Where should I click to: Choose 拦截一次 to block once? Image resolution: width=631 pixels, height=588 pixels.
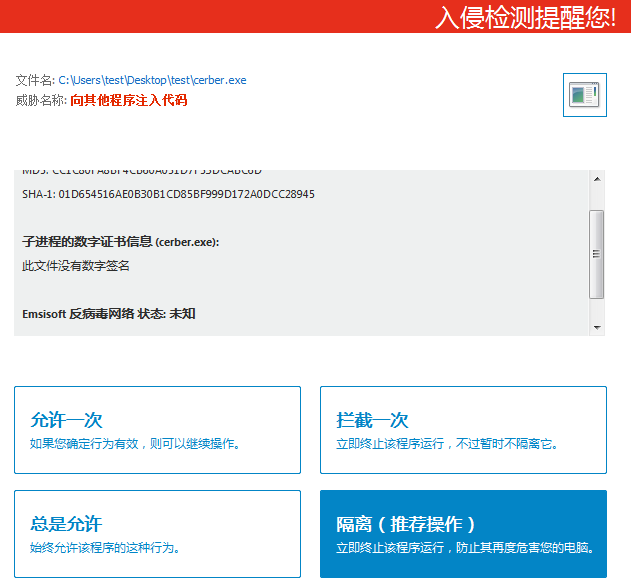[x=463, y=430]
